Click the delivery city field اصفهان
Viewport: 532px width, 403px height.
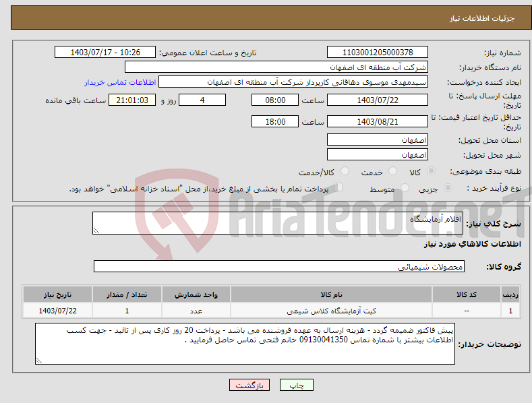pyautogui.click(x=378, y=155)
